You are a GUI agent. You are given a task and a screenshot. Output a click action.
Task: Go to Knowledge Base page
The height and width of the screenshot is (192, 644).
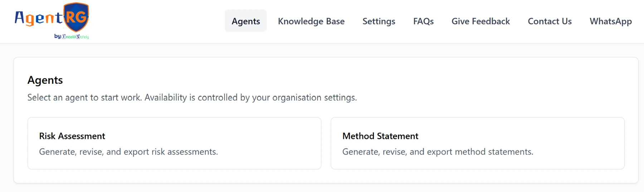pyautogui.click(x=311, y=21)
